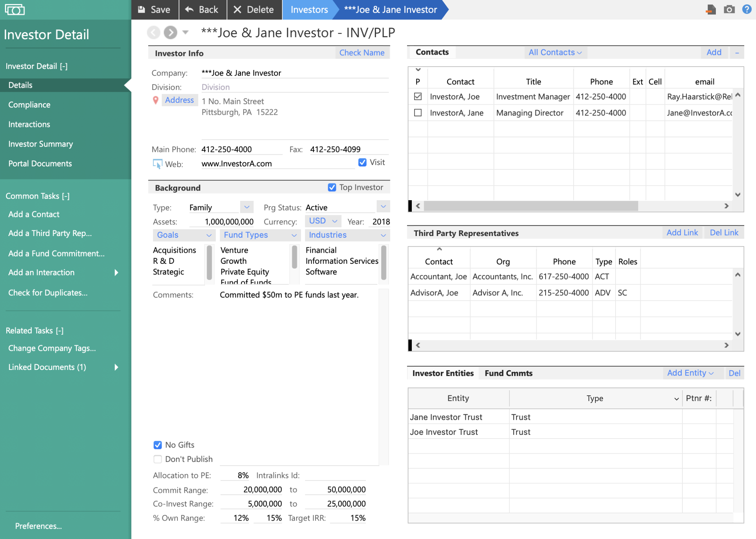Click the Address button
The image size is (756, 539).
179,100
